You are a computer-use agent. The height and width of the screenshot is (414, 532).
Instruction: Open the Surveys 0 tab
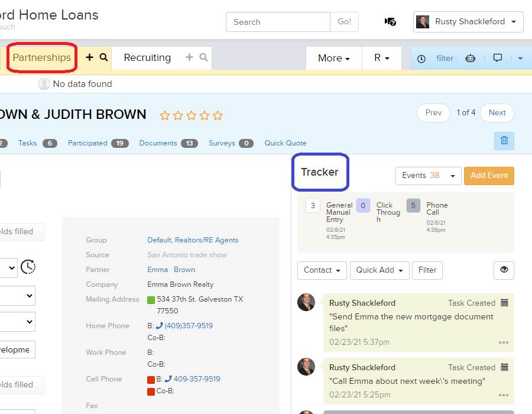pyautogui.click(x=231, y=143)
